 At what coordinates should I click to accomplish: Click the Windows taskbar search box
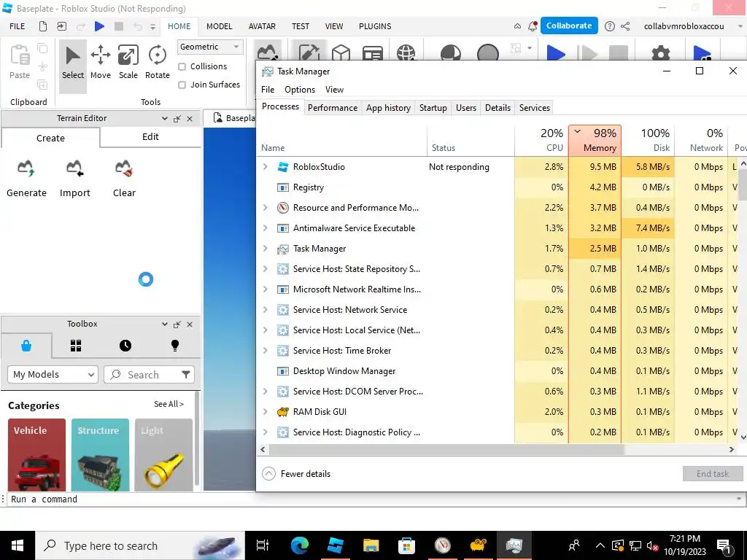click(140, 545)
